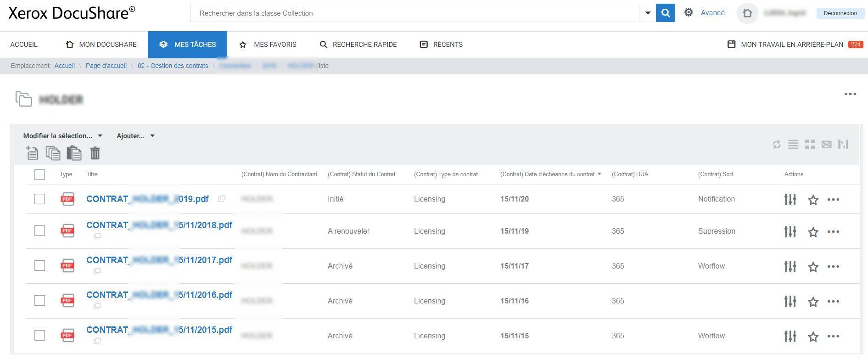Click the blue search magnifier button
This screenshot has height=359, width=868.
pyautogui.click(x=666, y=13)
